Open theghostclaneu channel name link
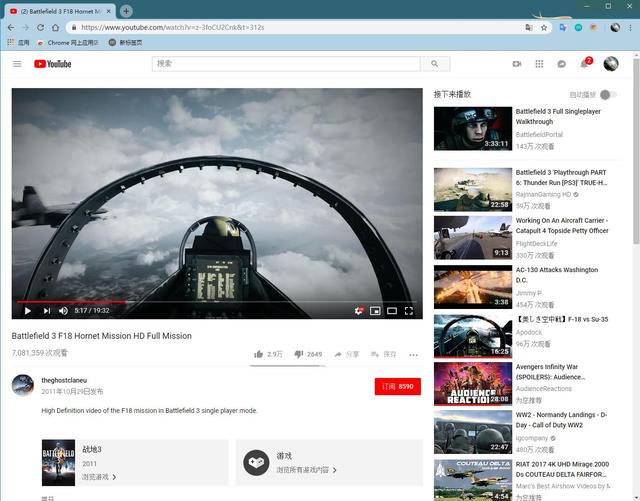The image size is (640, 501). tap(64, 380)
